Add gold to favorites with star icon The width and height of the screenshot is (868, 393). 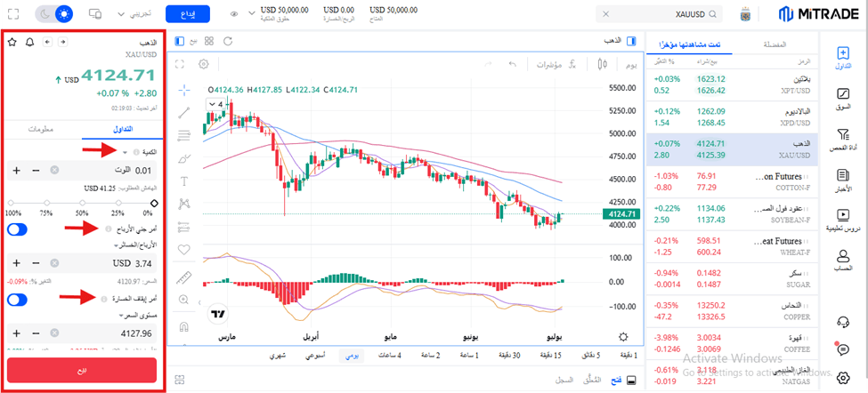click(x=12, y=42)
